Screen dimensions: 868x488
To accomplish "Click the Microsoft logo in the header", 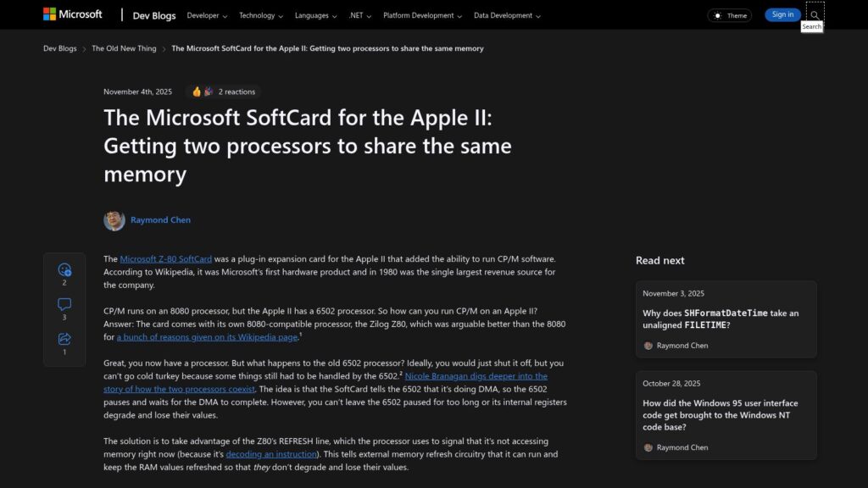I will click(x=72, y=14).
